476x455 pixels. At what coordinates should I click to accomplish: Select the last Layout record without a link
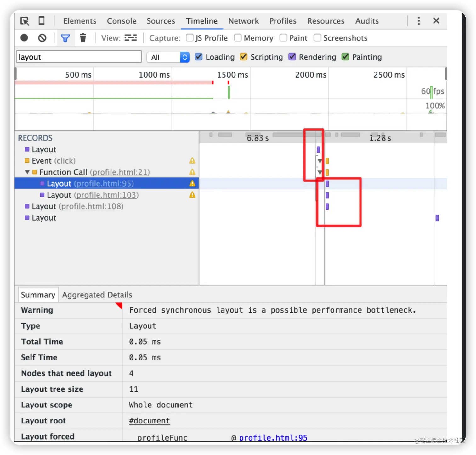click(x=107, y=218)
